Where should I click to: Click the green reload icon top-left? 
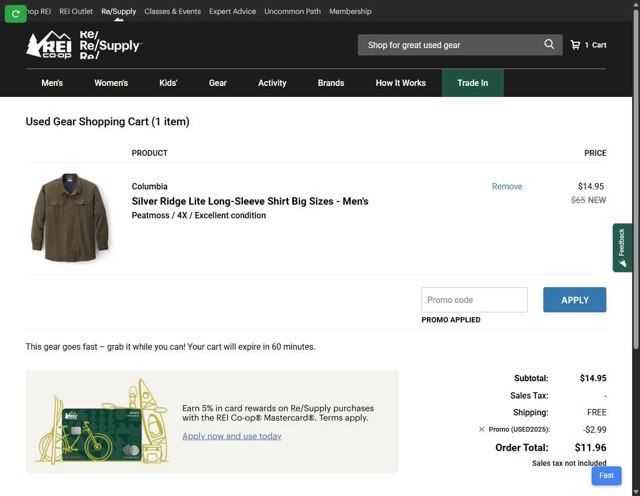[15, 13]
